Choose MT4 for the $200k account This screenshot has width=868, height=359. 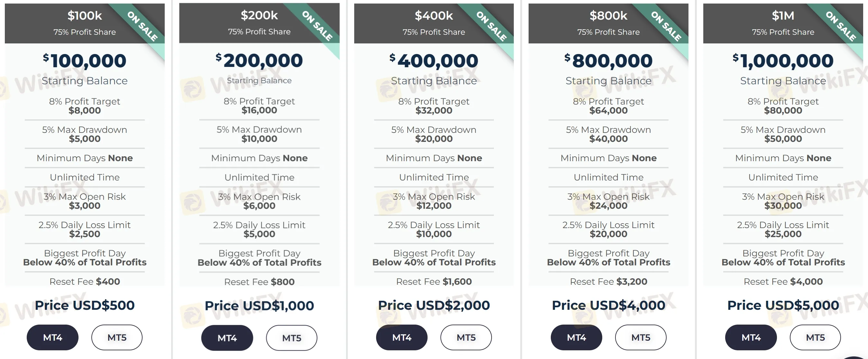227,338
